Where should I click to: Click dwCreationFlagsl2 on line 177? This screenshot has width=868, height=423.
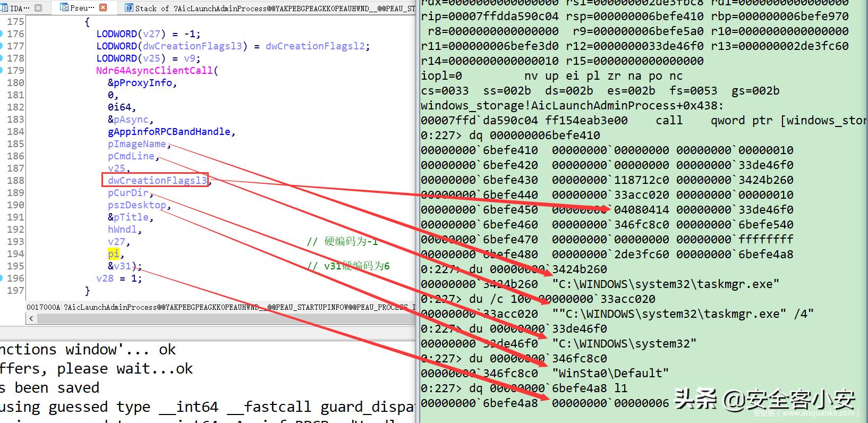(315, 46)
